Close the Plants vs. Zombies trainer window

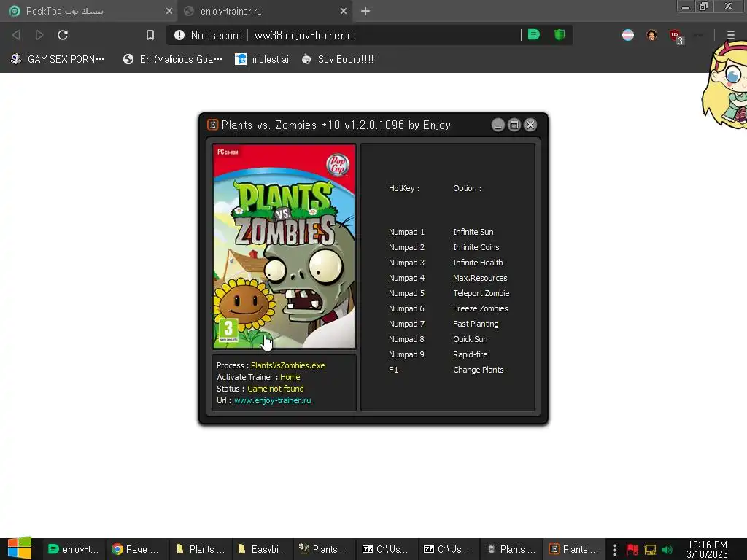530,125
